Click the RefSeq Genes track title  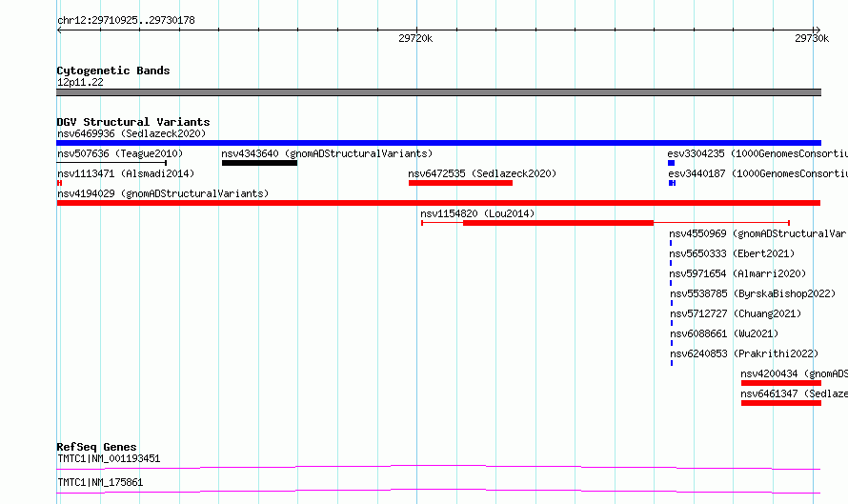[x=96, y=447]
